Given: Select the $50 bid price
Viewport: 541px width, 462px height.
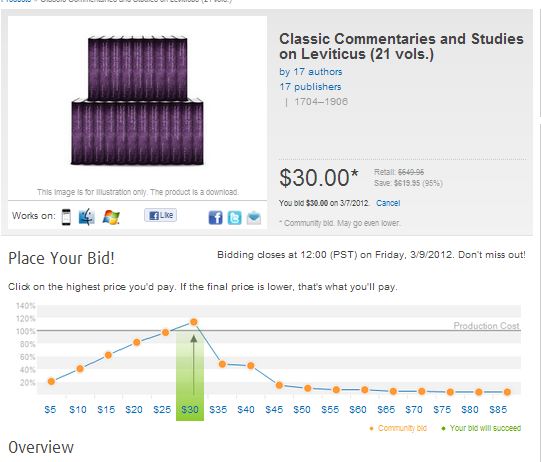Looking at the screenshot, I should [x=302, y=410].
